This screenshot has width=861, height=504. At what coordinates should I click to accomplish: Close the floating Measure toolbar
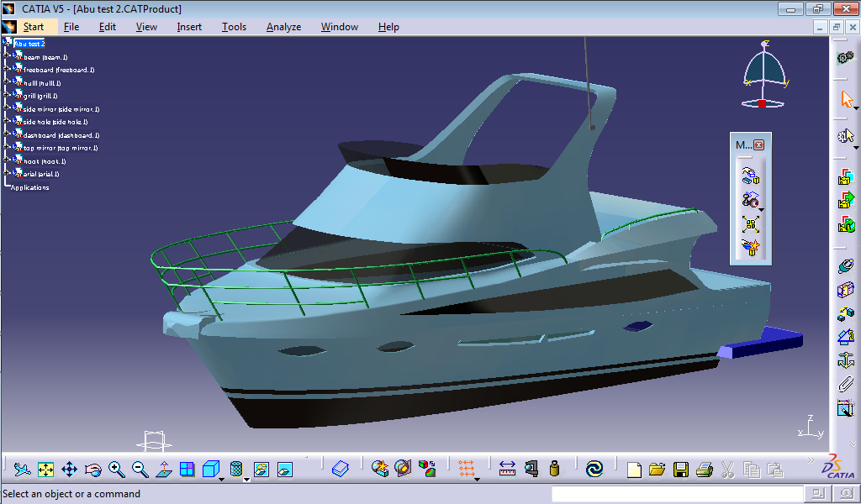point(758,144)
